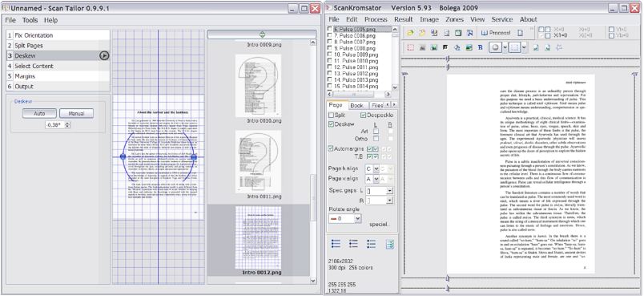
Task: Toggle the Yt=0 checkbox
Action: click(x=611, y=30)
